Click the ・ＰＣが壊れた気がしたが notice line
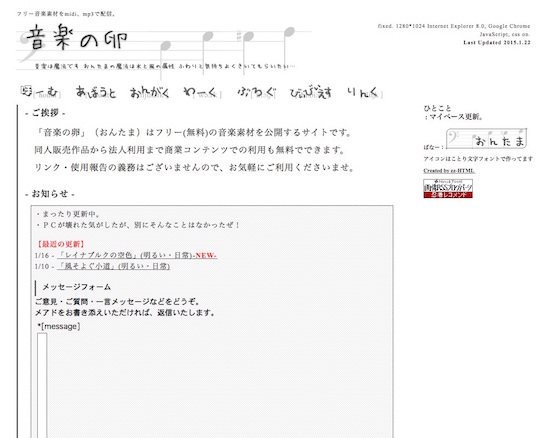This screenshot has width=550, height=438. click(x=138, y=225)
